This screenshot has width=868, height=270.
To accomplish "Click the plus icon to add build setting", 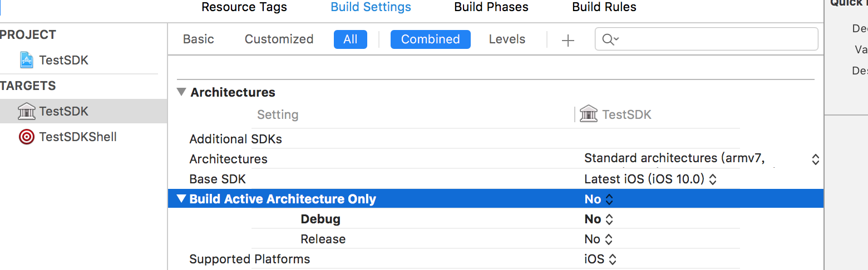I will (568, 40).
